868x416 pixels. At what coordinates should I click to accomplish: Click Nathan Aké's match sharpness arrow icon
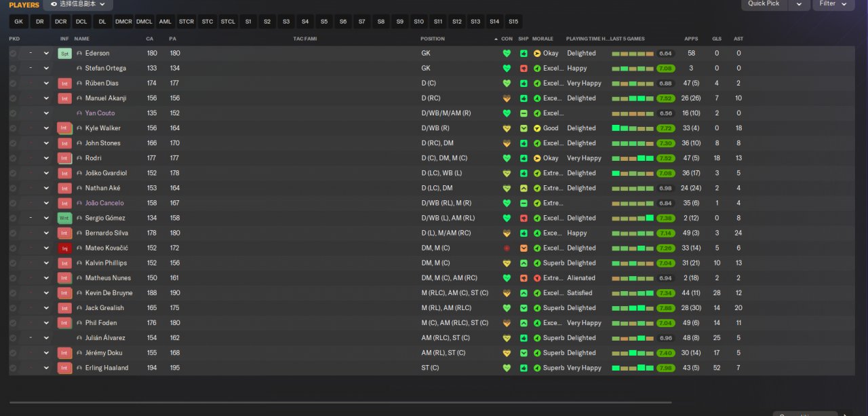[524, 188]
